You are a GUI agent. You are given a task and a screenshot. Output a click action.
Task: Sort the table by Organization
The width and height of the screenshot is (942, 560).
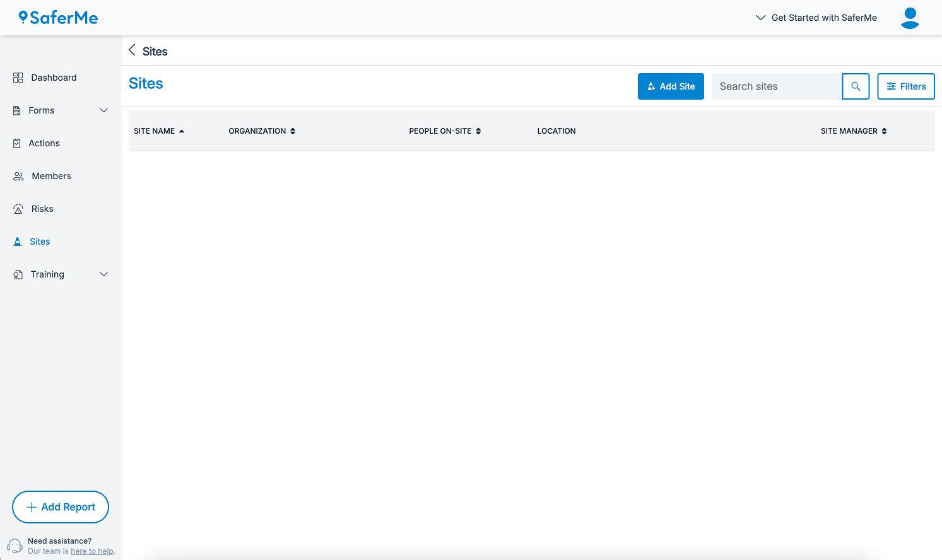tap(262, 131)
